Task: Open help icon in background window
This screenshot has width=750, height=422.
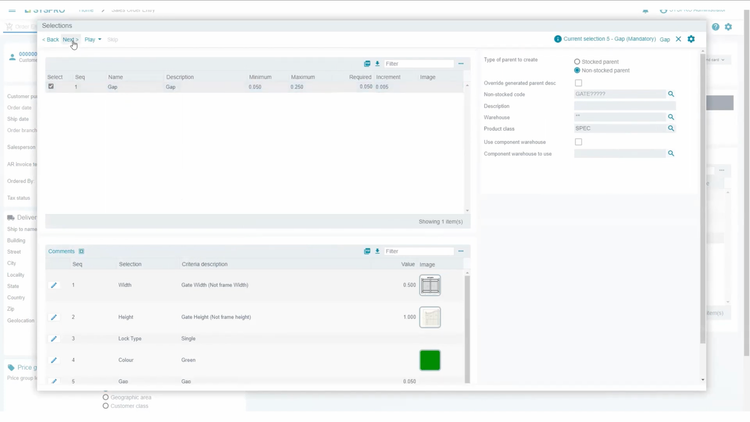Action: click(x=716, y=27)
